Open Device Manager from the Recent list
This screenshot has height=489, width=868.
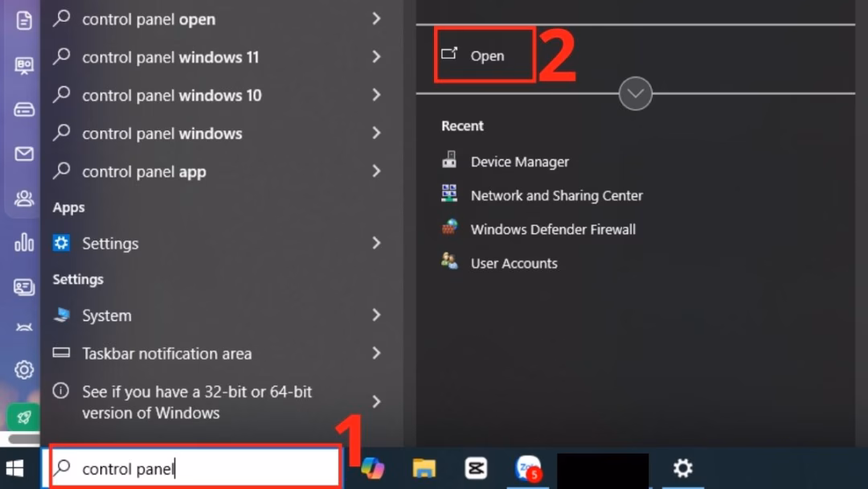pyautogui.click(x=519, y=162)
